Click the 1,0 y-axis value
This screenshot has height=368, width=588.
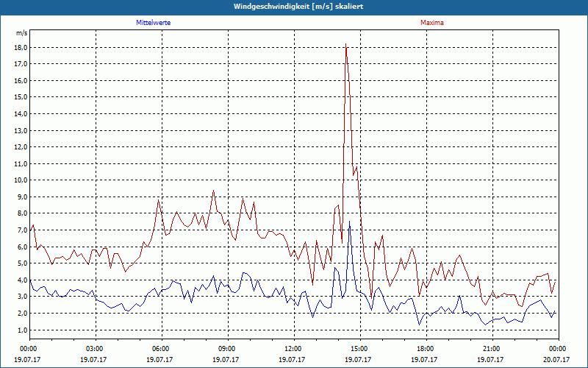click(23, 330)
